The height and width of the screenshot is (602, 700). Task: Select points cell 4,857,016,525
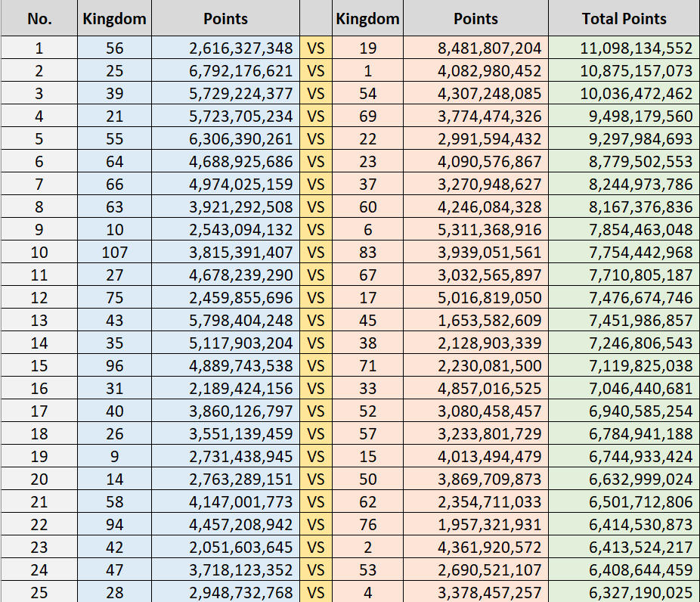point(475,389)
